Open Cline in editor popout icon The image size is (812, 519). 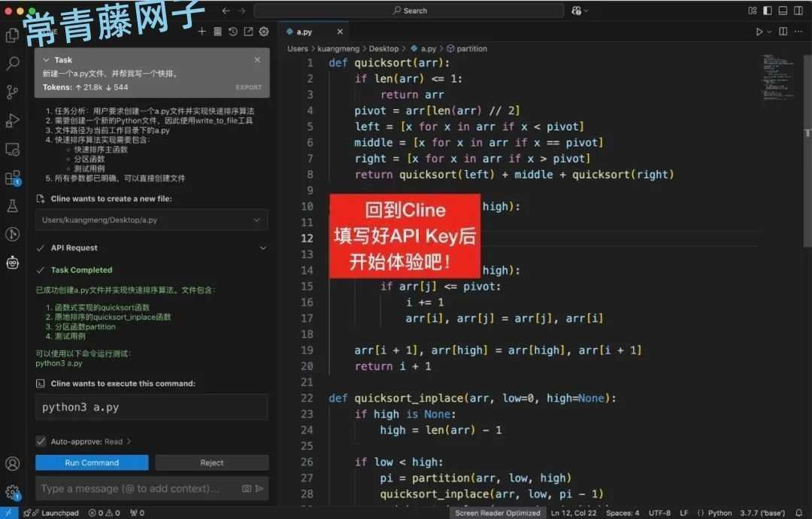[x=249, y=32]
